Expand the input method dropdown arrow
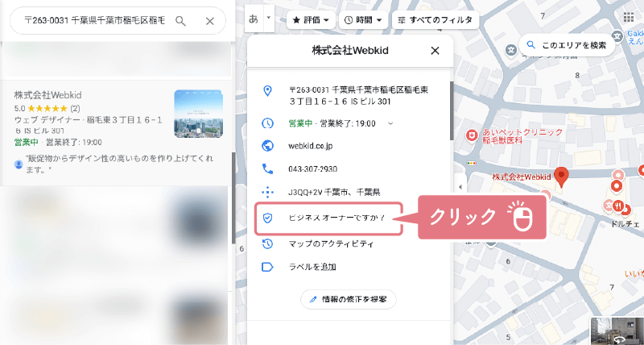 (269, 19)
